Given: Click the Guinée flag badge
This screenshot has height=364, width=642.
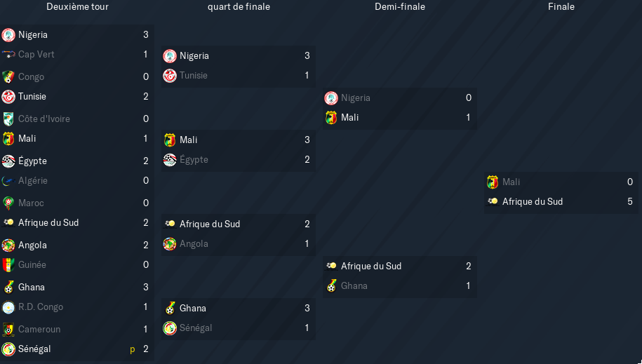Looking at the screenshot, I should coord(8,265).
